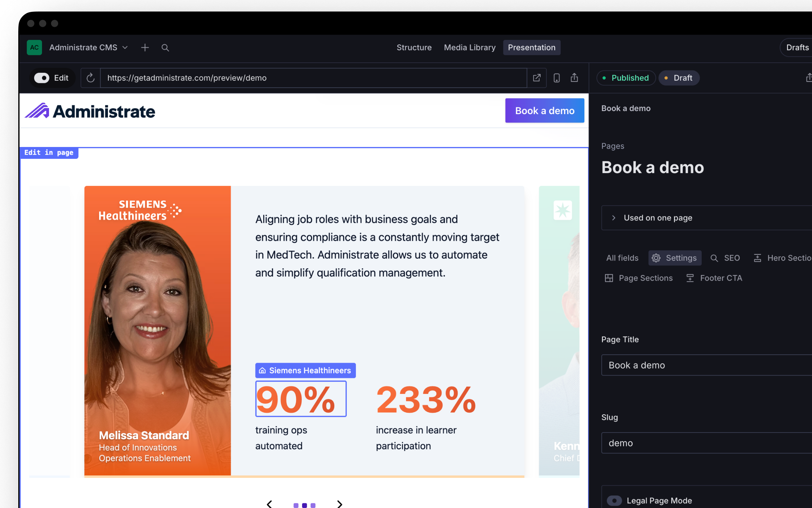Expand the Used on one page row
This screenshot has height=508, width=812.
(x=706, y=218)
